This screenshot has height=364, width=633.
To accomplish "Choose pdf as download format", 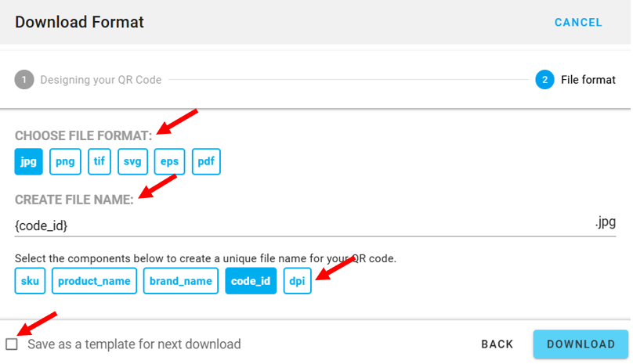I will (x=206, y=162).
